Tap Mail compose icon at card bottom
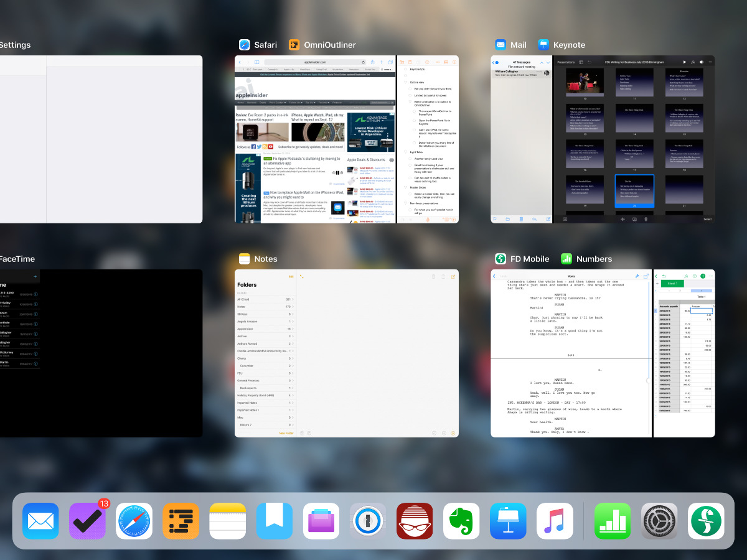Viewport: 747px width, 560px height. click(x=548, y=219)
